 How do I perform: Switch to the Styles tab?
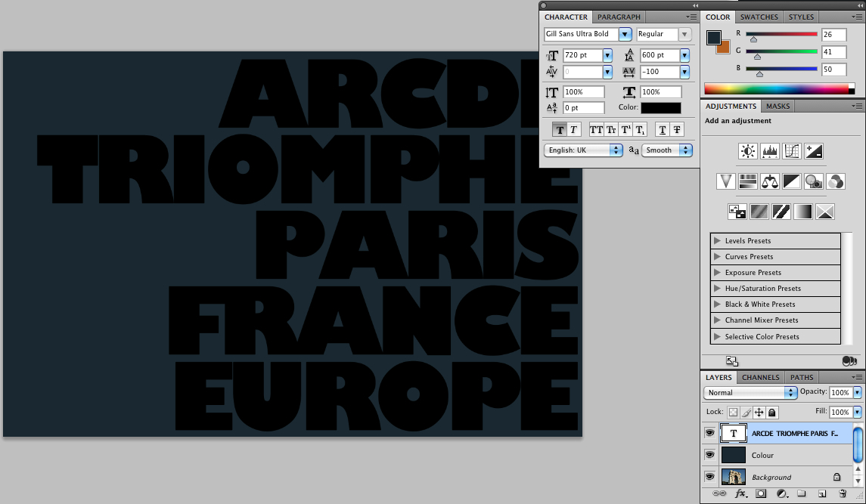pyautogui.click(x=801, y=17)
